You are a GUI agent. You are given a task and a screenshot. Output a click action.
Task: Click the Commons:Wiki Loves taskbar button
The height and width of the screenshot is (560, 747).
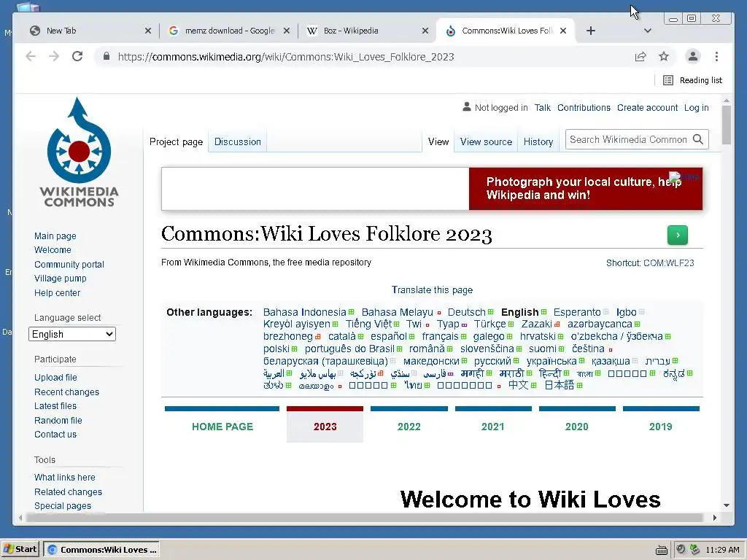(101, 550)
